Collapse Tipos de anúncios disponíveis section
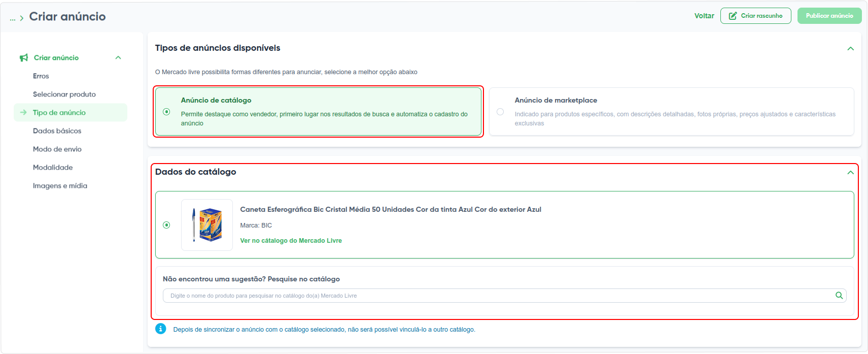This screenshot has width=868, height=354. pyautogui.click(x=851, y=49)
